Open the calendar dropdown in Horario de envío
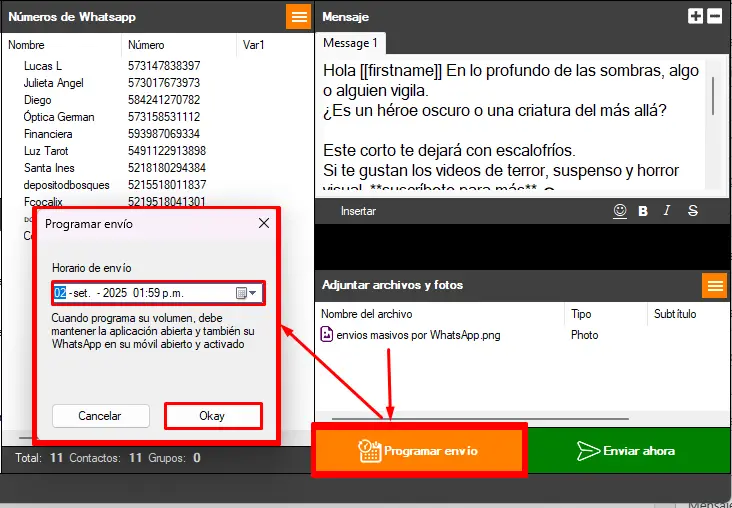Screen dimensions: 732x508 (x=245, y=293)
